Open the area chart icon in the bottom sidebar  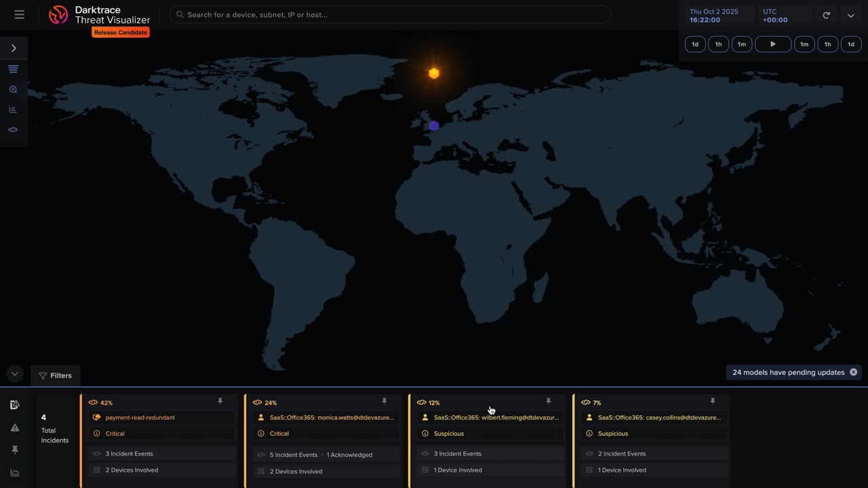tap(15, 473)
